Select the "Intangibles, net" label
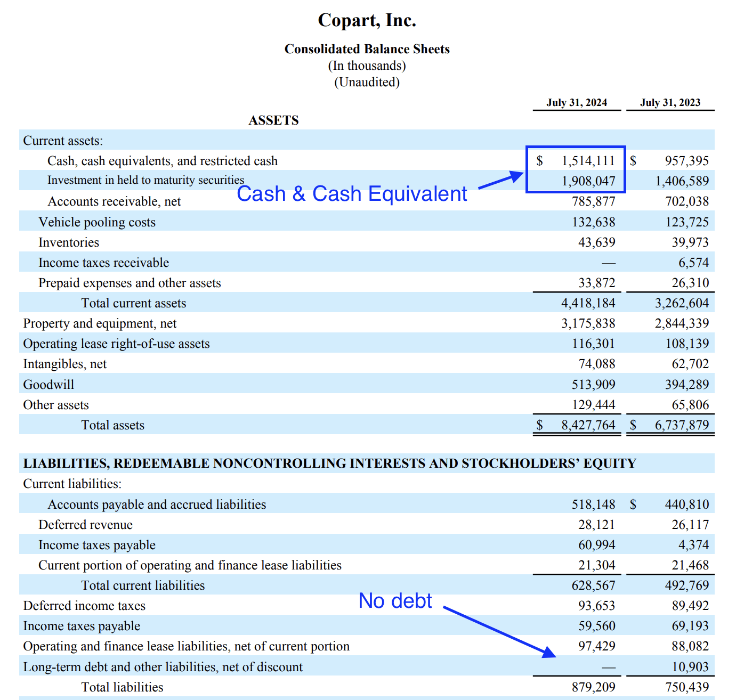 [64, 364]
